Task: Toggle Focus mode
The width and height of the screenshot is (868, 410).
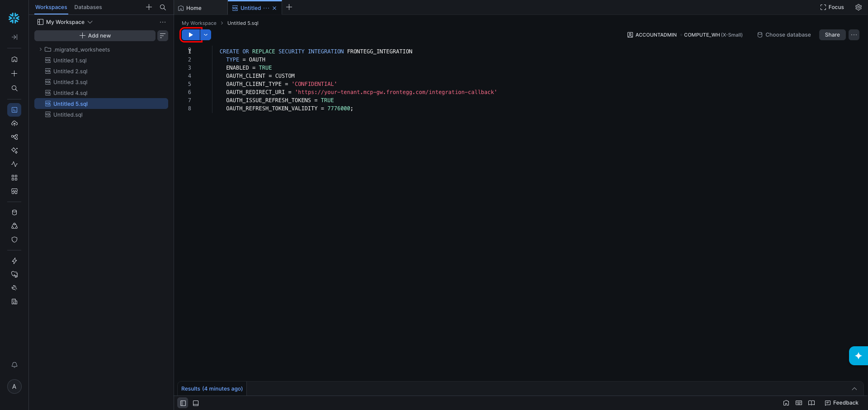Action: click(832, 7)
